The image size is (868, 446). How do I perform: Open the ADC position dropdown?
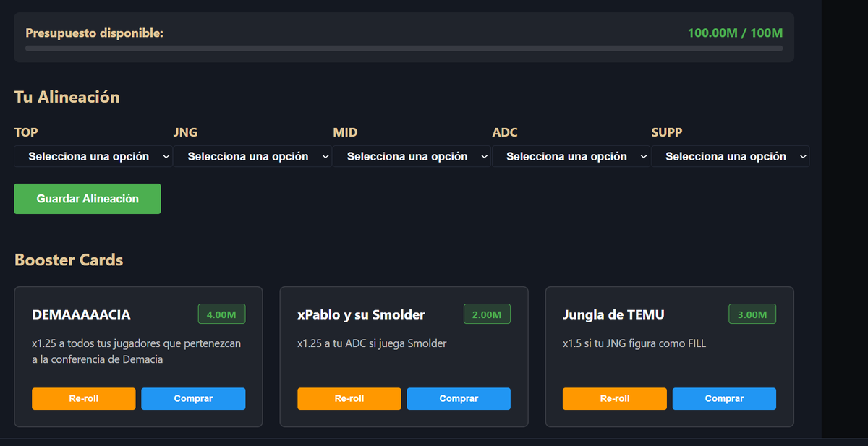pyautogui.click(x=571, y=156)
